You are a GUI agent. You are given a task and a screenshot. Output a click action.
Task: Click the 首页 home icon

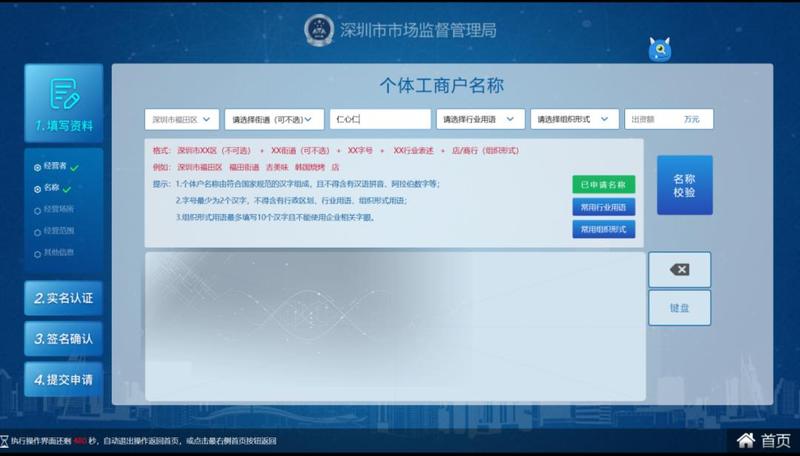745,440
